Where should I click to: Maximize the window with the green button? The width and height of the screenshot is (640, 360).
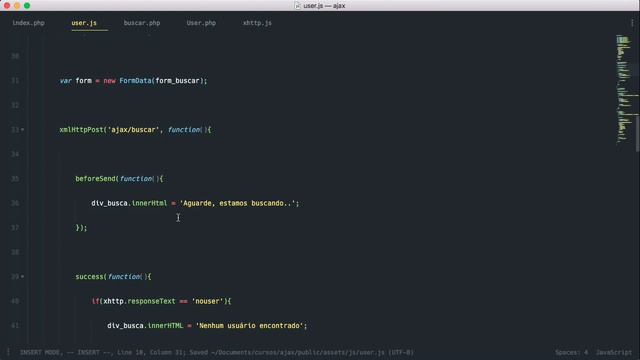[27, 6]
